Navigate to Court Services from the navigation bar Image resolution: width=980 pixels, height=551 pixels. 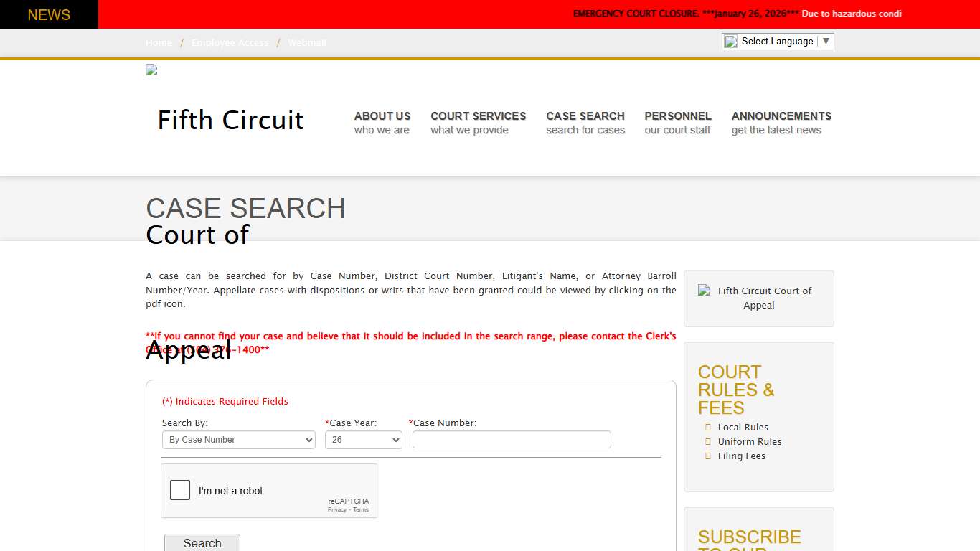(x=478, y=122)
